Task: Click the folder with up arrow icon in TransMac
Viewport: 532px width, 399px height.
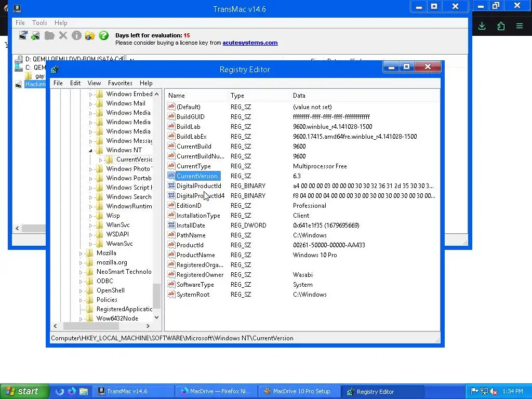Action: coord(90,35)
